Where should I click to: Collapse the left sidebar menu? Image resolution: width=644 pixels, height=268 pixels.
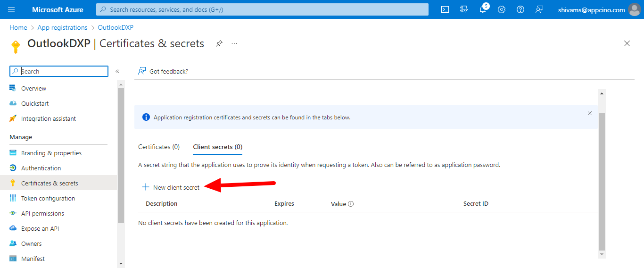click(x=117, y=71)
